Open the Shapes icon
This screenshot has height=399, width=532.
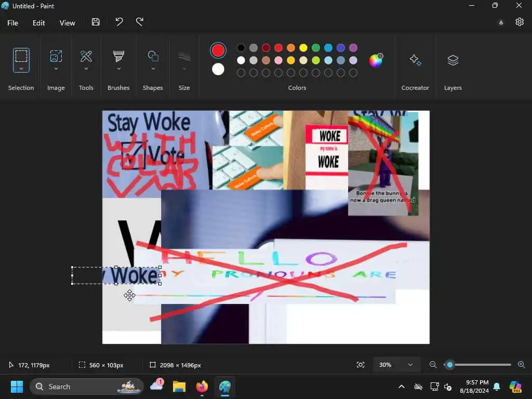(153, 56)
